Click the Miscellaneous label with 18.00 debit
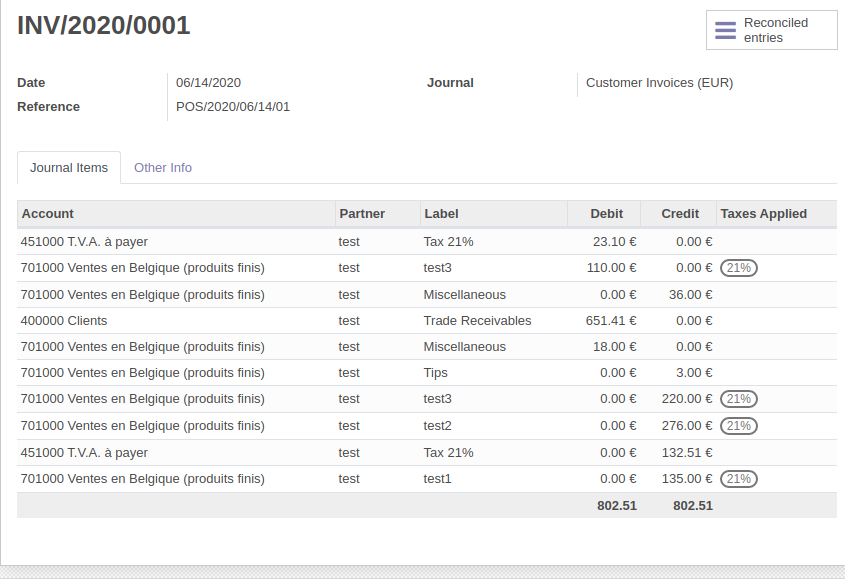This screenshot has width=845, height=579. click(465, 347)
